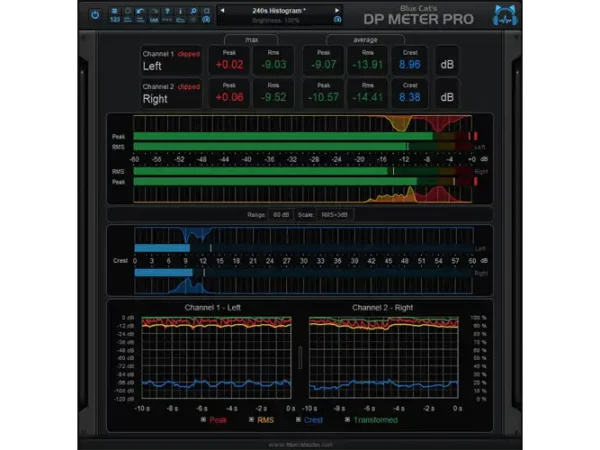Click the divider handle between the two graphs

(300, 358)
